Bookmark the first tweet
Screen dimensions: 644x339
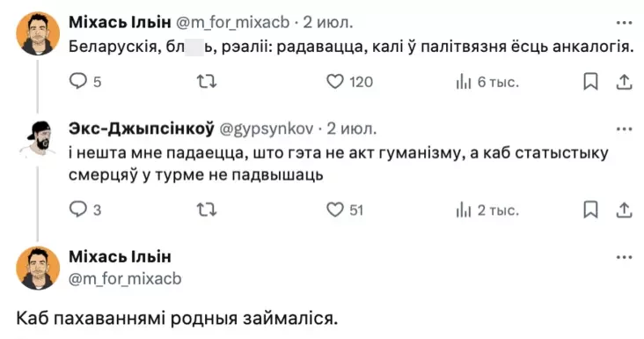(x=590, y=81)
